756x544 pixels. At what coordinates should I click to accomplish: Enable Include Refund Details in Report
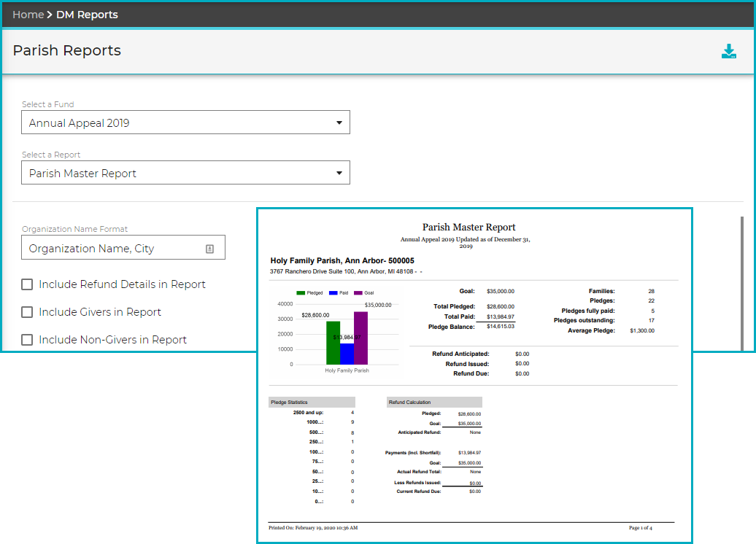[27, 284]
